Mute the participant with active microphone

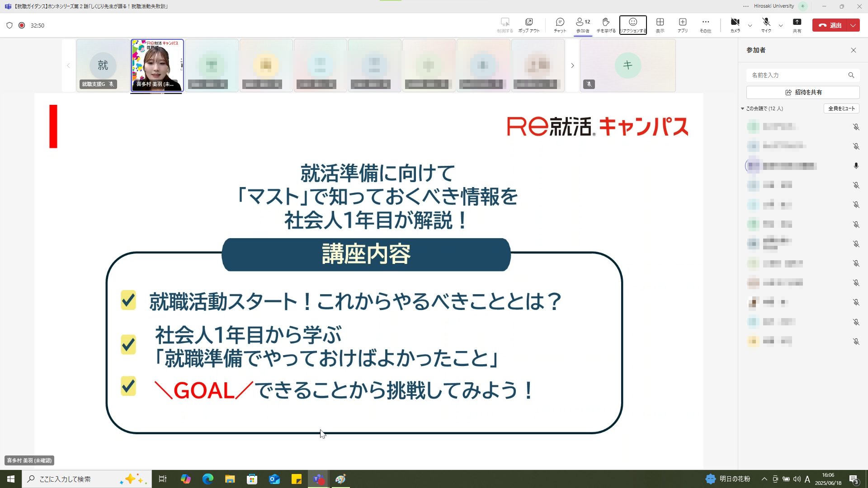(x=856, y=166)
